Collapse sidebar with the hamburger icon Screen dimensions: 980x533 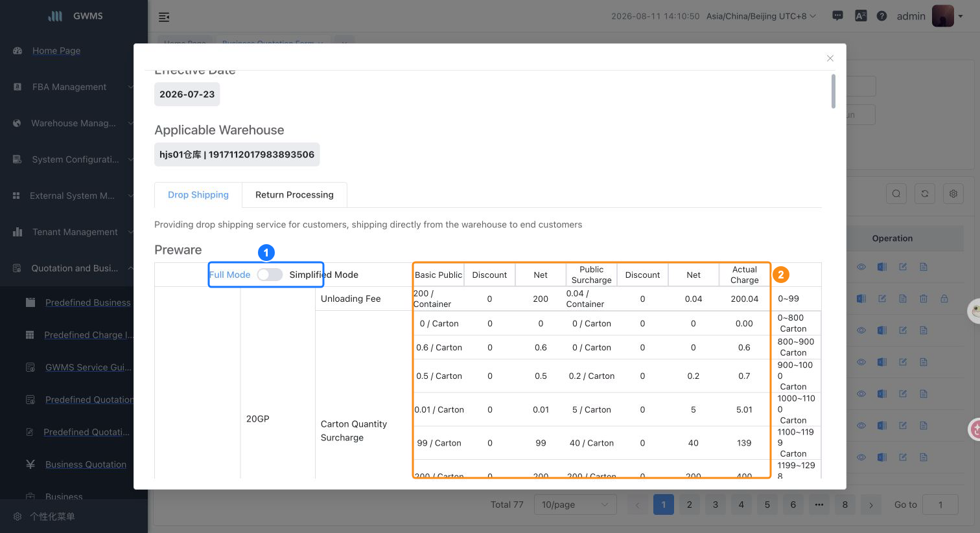pos(164,17)
